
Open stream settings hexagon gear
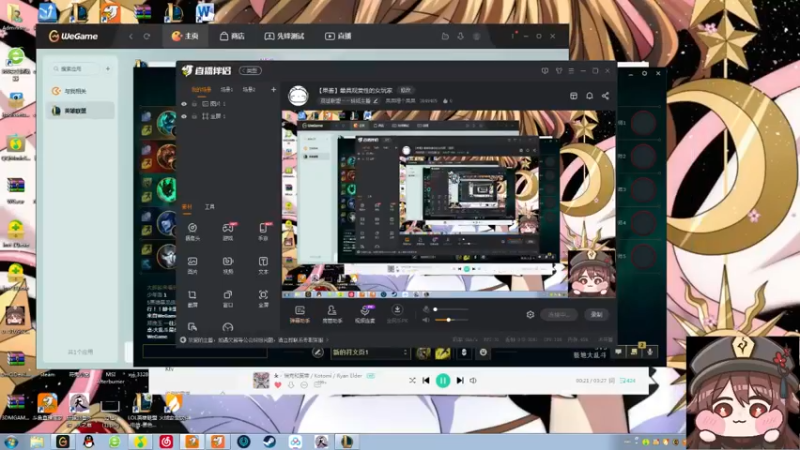(530, 315)
